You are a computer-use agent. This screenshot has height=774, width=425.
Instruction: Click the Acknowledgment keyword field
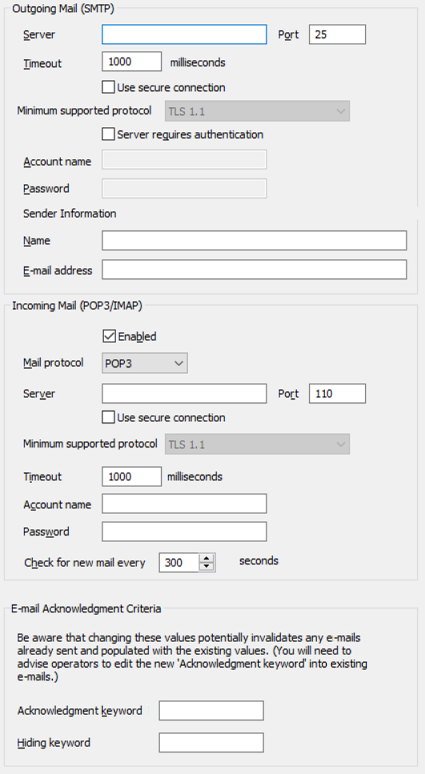point(211,710)
